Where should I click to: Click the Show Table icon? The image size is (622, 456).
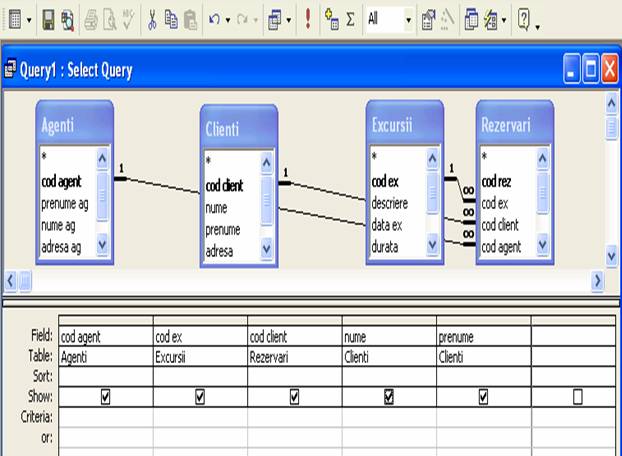pos(331,19)
